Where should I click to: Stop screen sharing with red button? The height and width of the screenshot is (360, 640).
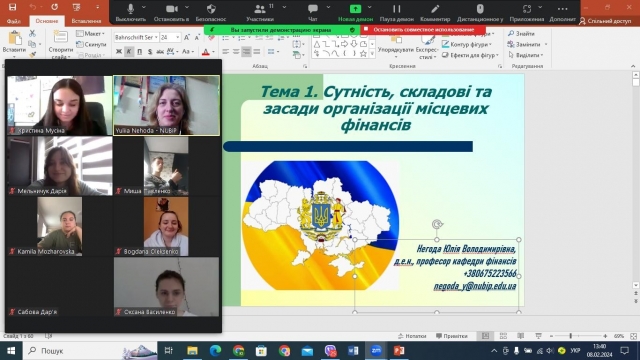click(423, 30)
